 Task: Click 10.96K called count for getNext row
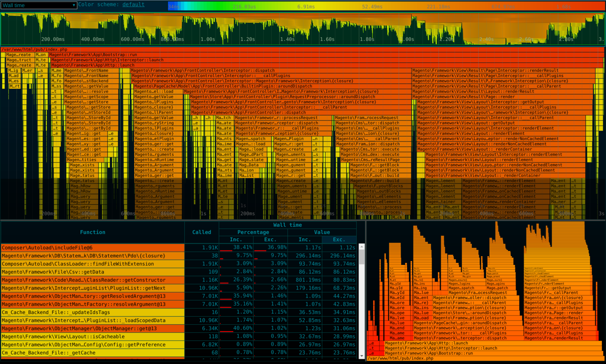click(201, 288)
